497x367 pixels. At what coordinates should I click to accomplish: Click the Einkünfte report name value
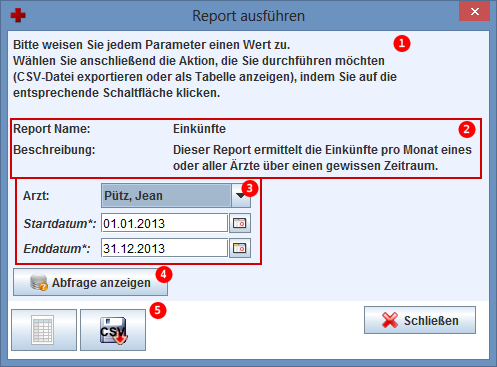pos(199,129)
